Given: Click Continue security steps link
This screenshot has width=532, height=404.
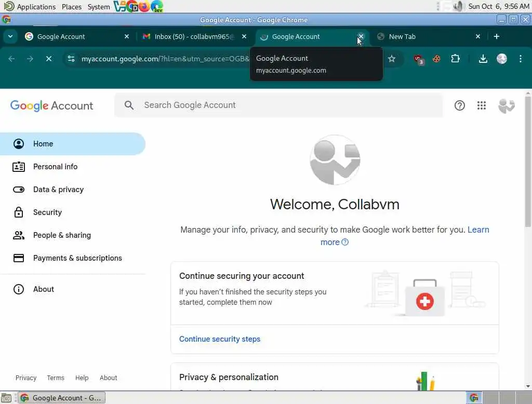Looking at the screenshot, I should (x=220, y=339).
